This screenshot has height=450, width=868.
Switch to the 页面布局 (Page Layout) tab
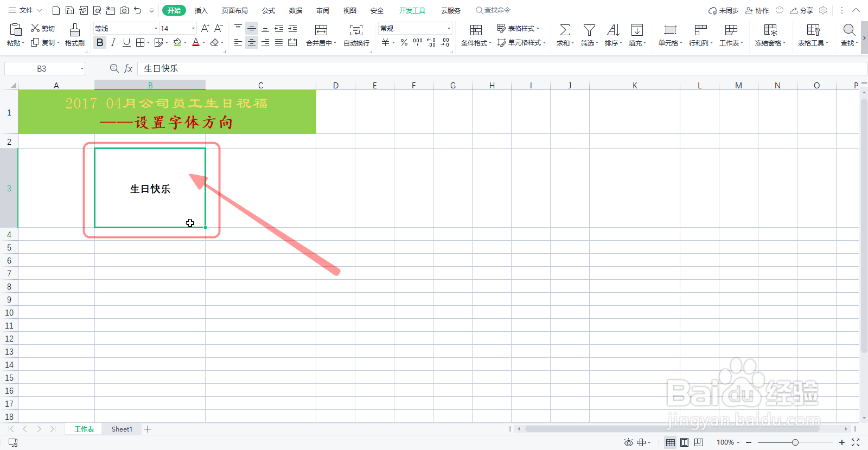point(234,10)
